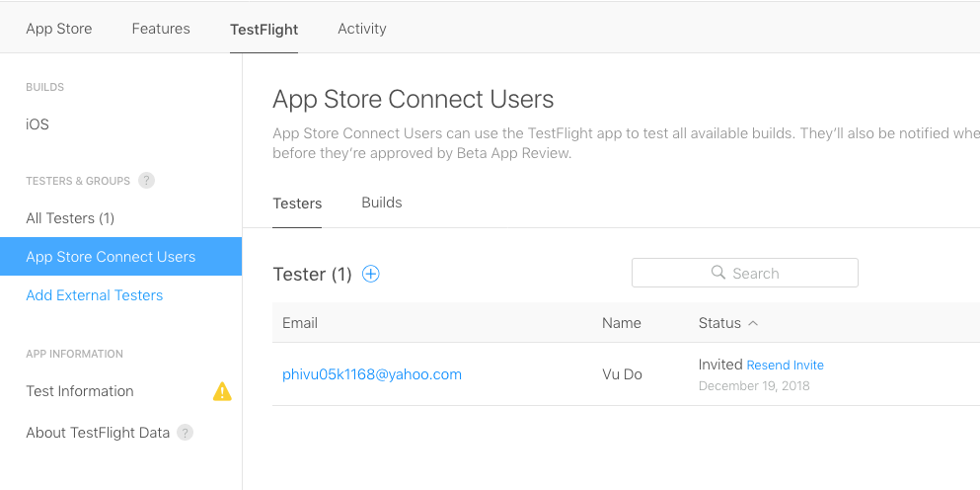The image size is (980, 490).
Task: Select the TestFlight tab
Action: point(264,30)
